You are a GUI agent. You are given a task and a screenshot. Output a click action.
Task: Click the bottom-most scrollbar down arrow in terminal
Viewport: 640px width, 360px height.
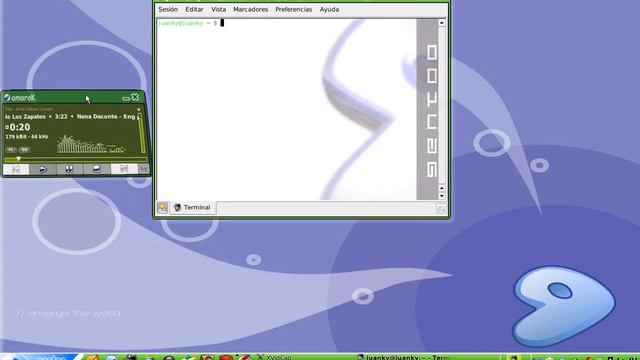pos(442,196)
